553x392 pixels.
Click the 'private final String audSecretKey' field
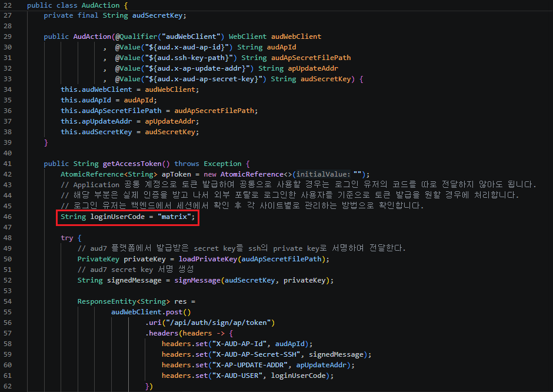click(115, 15)
